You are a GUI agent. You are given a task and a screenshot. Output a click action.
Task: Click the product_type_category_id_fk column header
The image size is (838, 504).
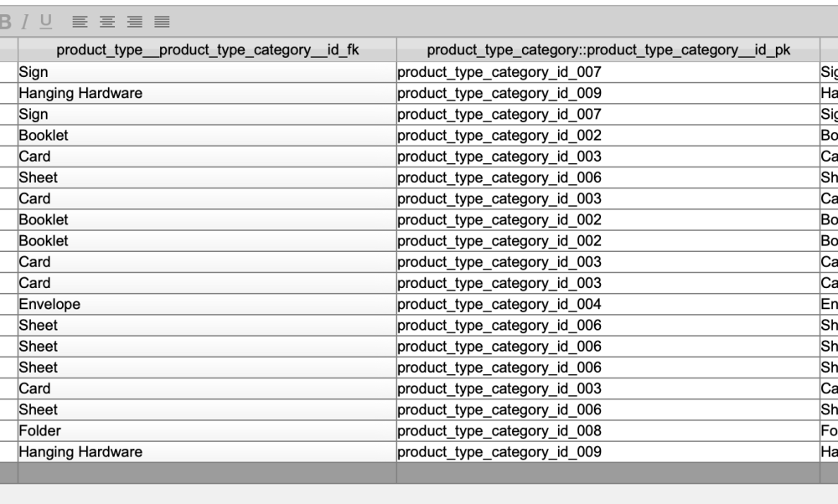(207, 50)
